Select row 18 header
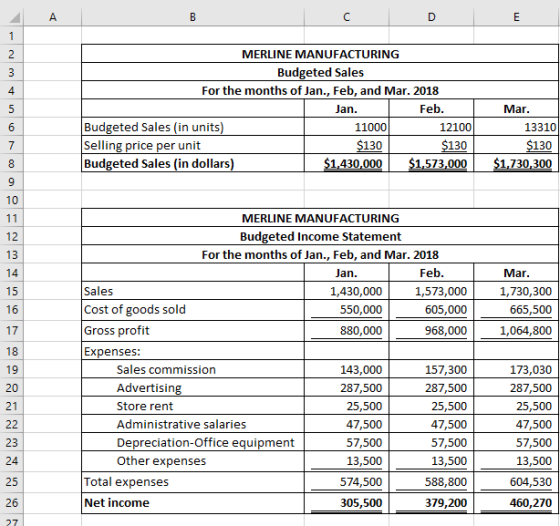 pos(12,351)
